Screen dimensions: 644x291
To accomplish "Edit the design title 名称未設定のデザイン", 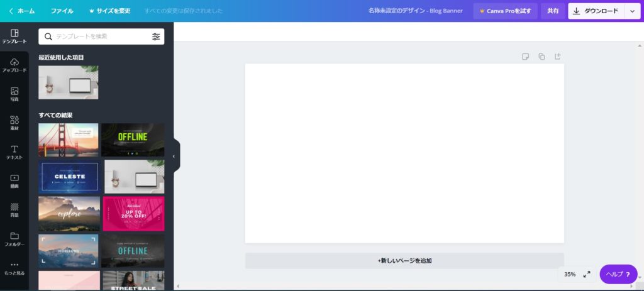I will pyautogui.click(x=415, y=11).
